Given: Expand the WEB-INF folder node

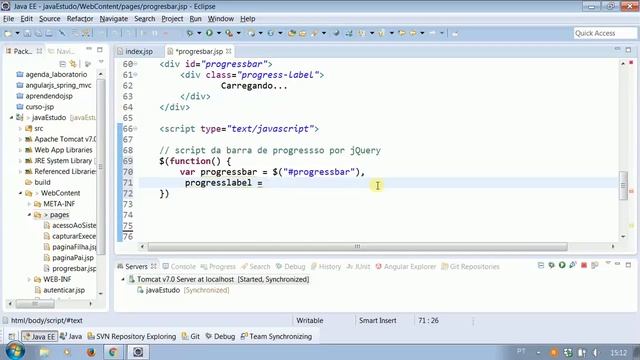Looking at the screenshot, I should tap(29, 279).
